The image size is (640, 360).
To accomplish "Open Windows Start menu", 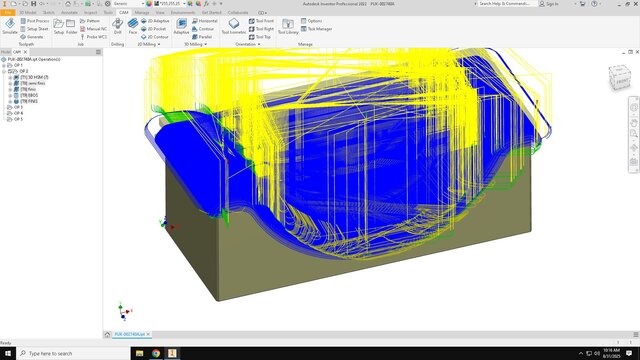I will (x=8, y=353).
